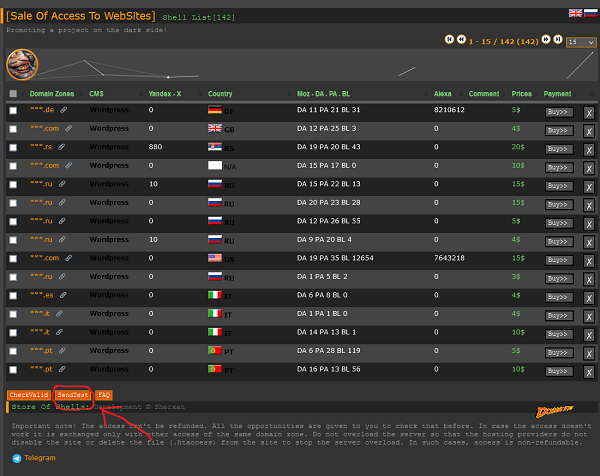The image size is (600, 476).
Task: Open the Telegram link
Action: point(40,458)
